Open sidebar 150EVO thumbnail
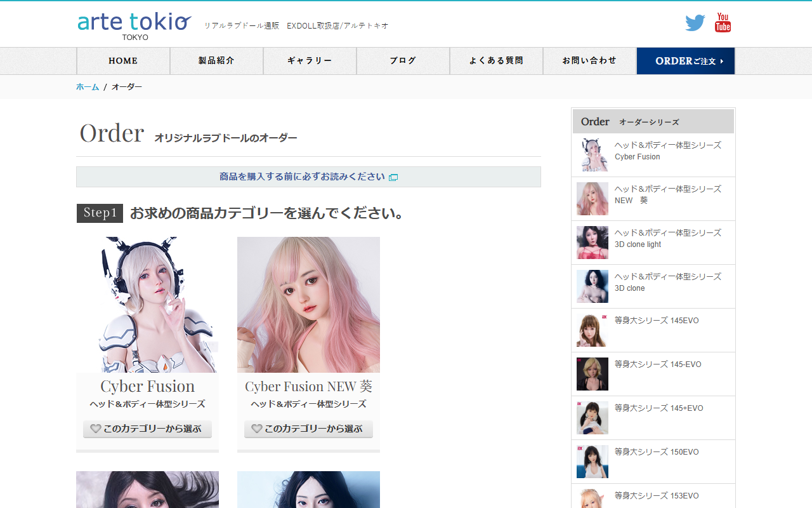 593,462
